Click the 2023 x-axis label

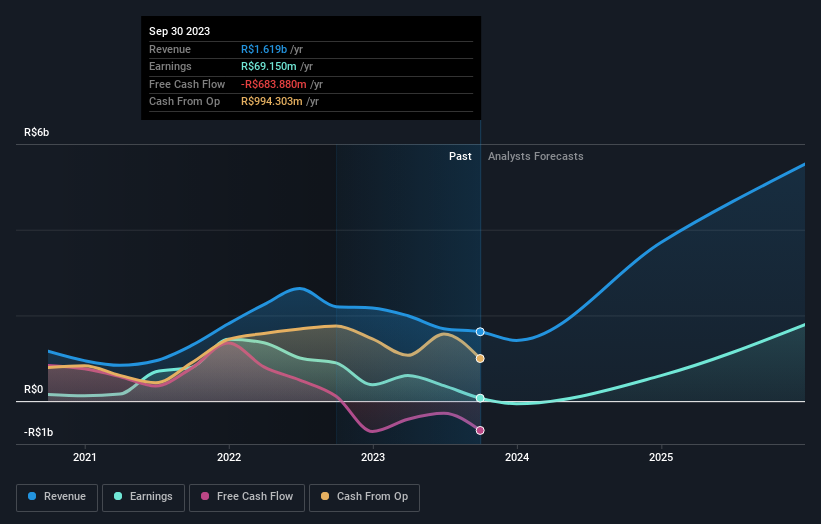coord(373,457)
